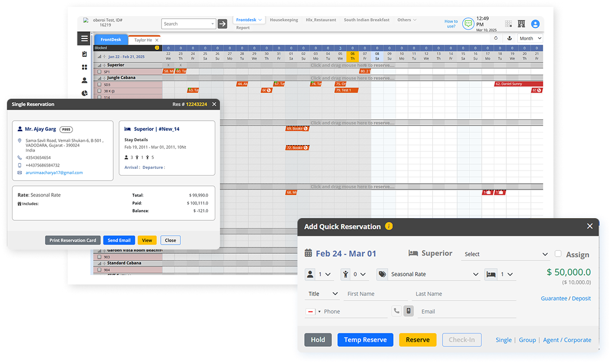Open the Hlx_Restaurant menu
Screen dimensions: 611x364
tap(320, 20)
